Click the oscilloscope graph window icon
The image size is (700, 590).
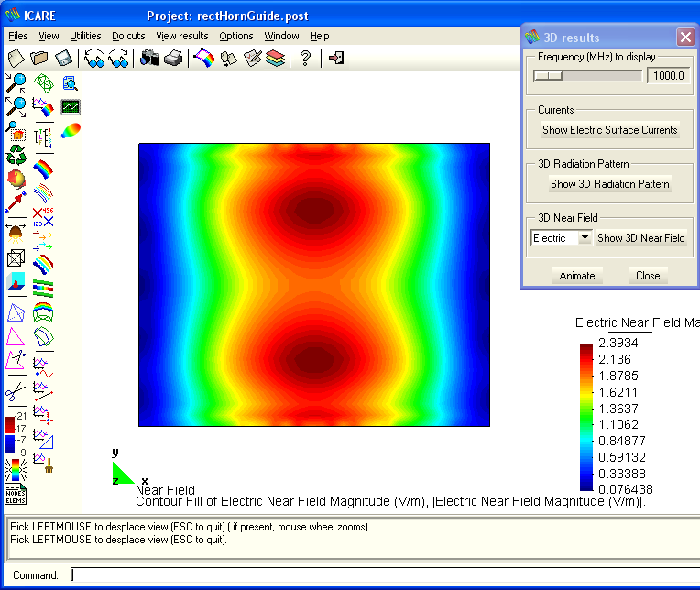click(x=71, y=107)
